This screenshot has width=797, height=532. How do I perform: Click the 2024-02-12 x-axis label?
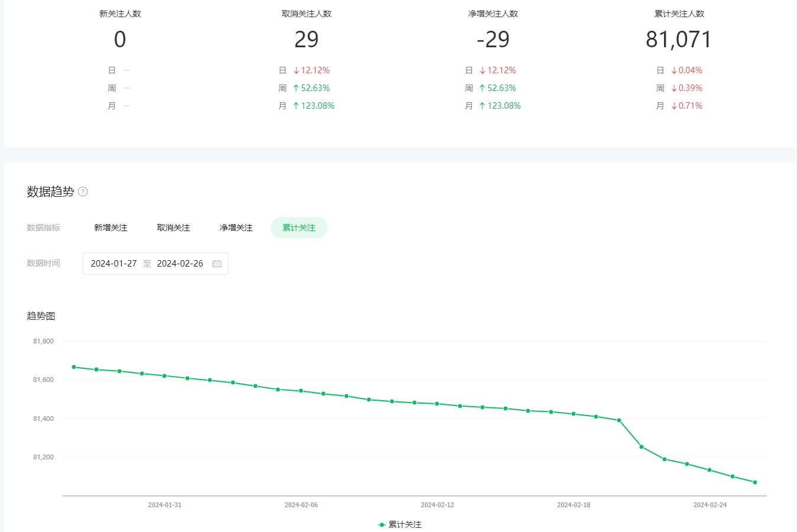[x=438, y=505]
